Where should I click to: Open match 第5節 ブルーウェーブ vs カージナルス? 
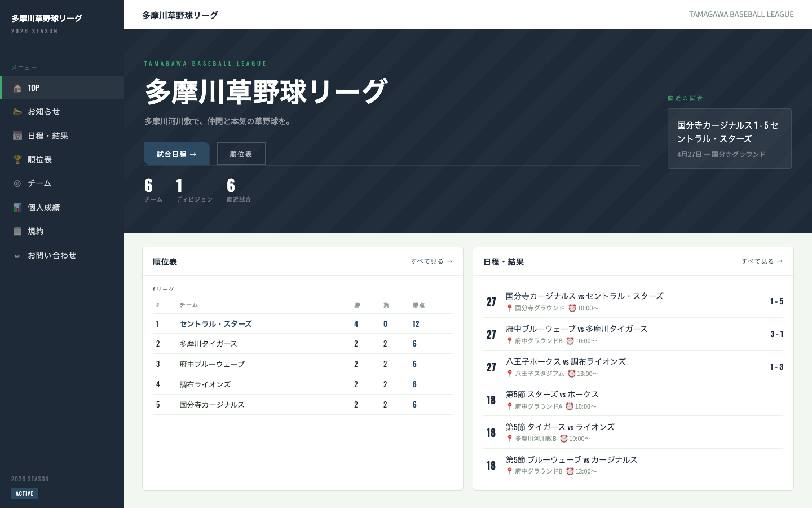coord(633,465)
